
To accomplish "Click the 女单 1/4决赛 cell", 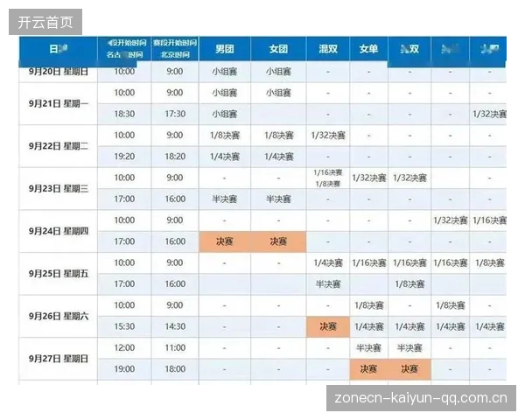I will [368, 326].
